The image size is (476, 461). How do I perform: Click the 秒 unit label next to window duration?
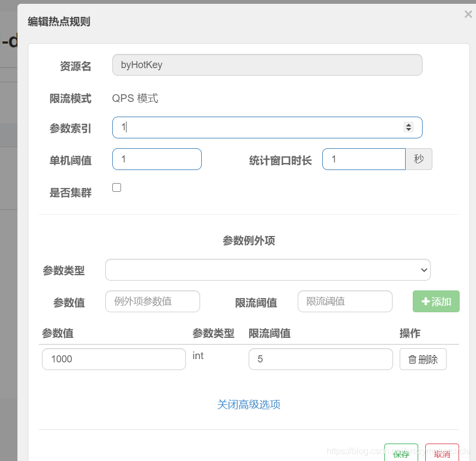point(419,159)
